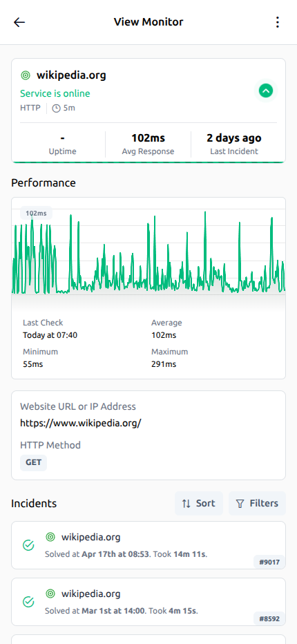Open the three-dot options menu
This screenshot has height=644, width=297.
[x=278, y=22]
